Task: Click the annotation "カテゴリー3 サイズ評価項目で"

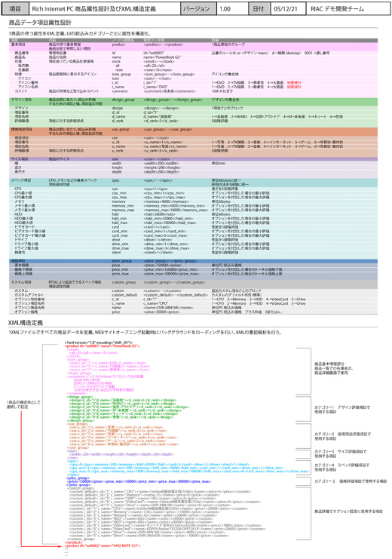Action: click(x=340, y=452)
